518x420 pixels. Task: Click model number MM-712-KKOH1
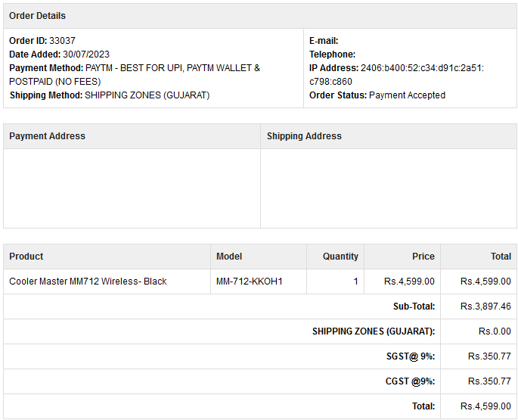[x=249, y=282]
